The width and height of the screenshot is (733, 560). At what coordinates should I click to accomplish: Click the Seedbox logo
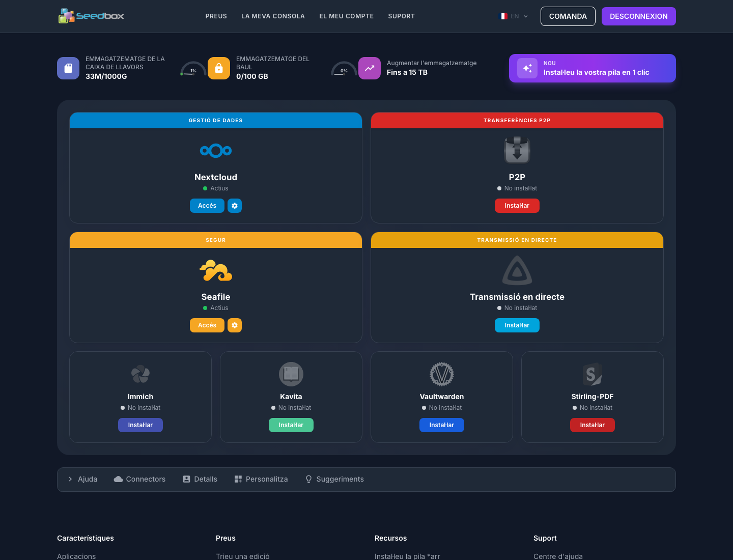point(92,16)
